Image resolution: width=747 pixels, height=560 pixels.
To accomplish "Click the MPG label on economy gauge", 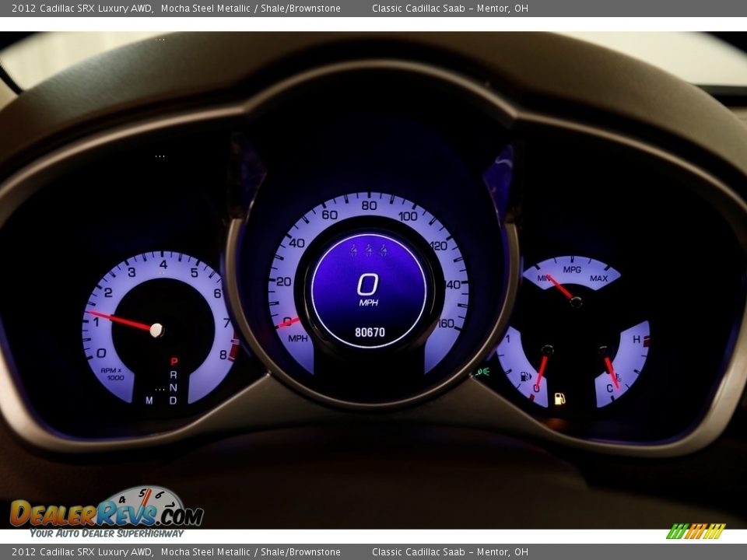I will pos(572,270).
